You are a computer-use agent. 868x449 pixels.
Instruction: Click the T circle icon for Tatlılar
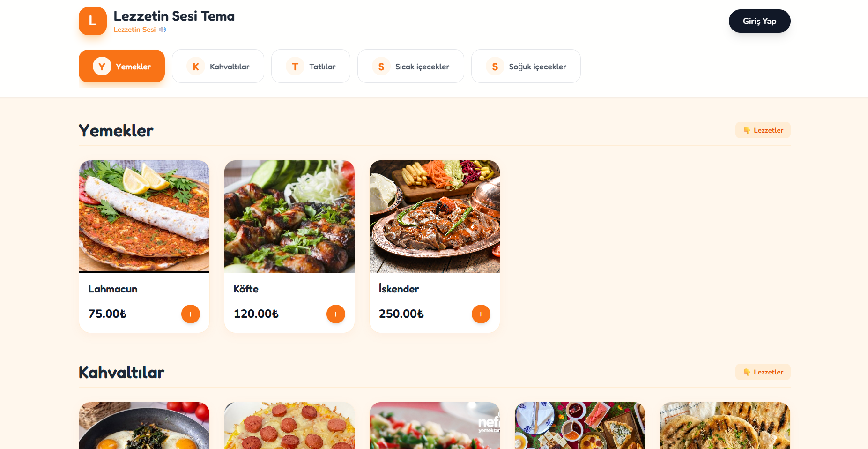point(295,67)
